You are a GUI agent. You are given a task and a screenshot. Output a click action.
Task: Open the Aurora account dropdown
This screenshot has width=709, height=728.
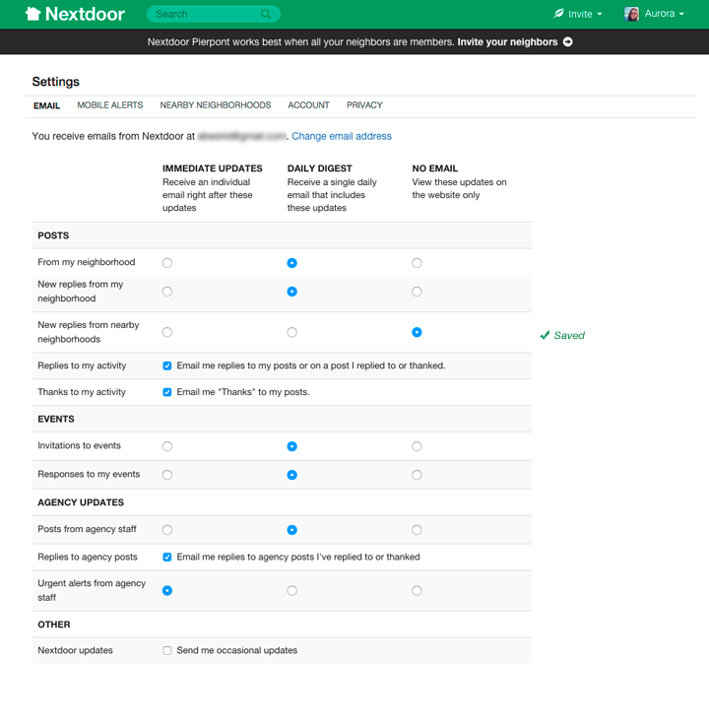pos(654,14)
